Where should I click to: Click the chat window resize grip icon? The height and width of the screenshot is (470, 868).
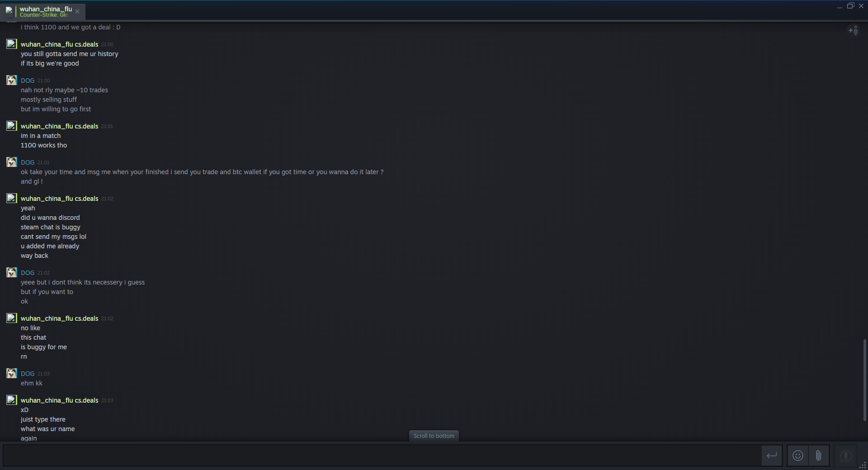[863, 465]
